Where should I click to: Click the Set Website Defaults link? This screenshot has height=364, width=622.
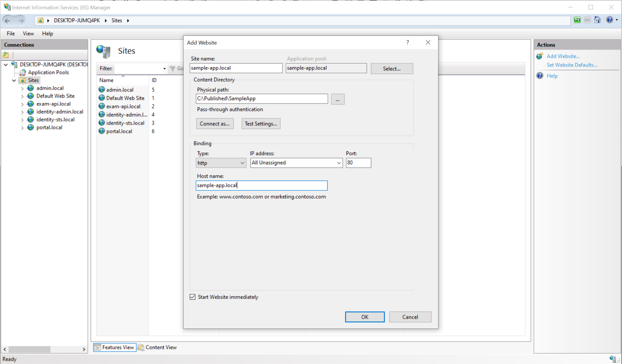pos(572,65)
